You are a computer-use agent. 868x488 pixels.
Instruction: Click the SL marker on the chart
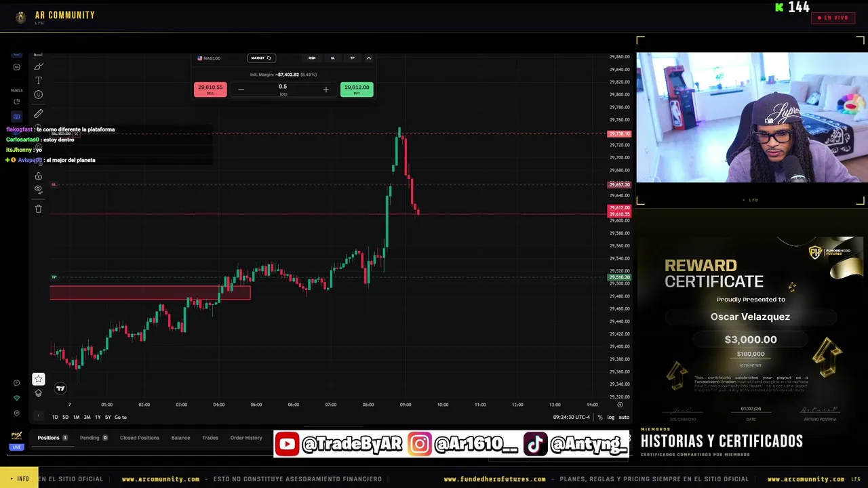coord(54,184)
